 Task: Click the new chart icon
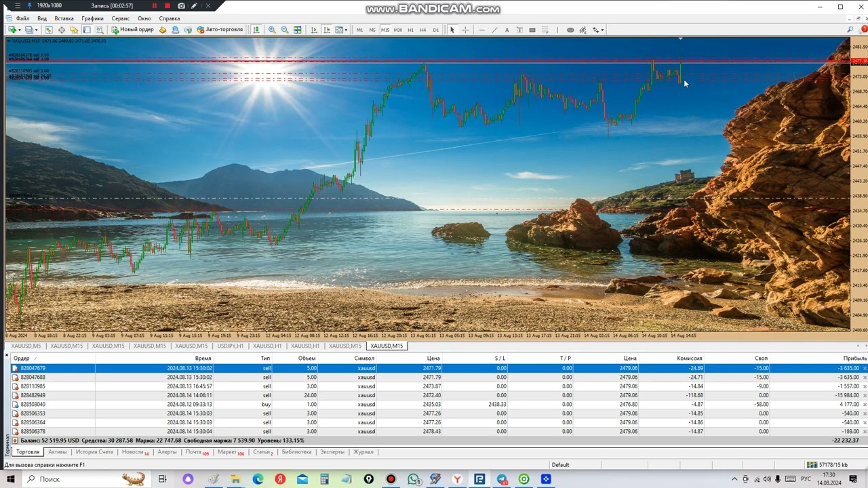tap(12, 30)
